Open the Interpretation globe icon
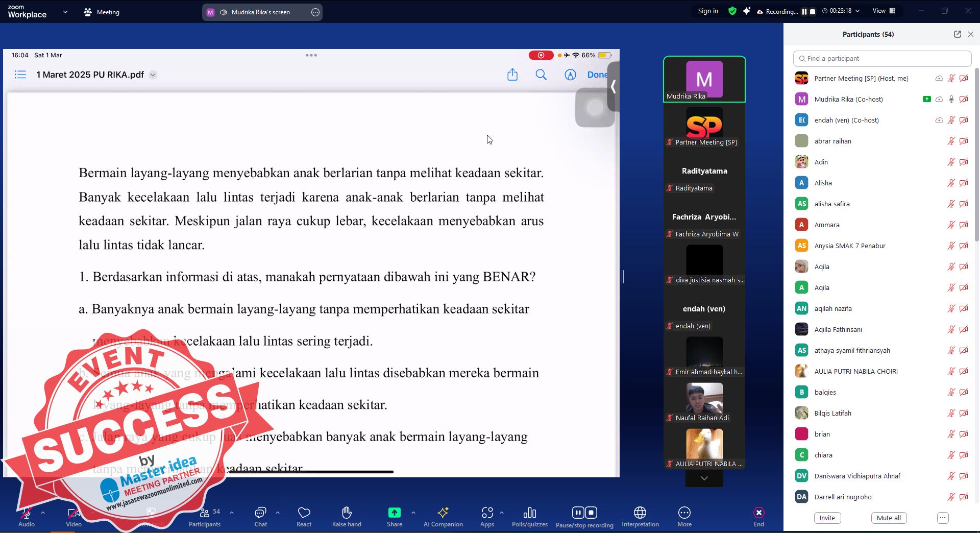This screenshot has height=533, width=980. point(640,513)
